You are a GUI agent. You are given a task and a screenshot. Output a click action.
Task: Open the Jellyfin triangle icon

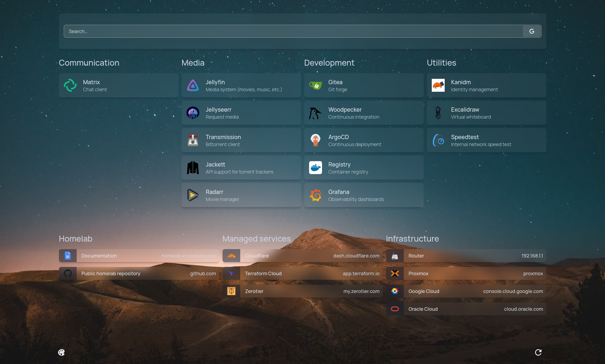coord(193,85)
